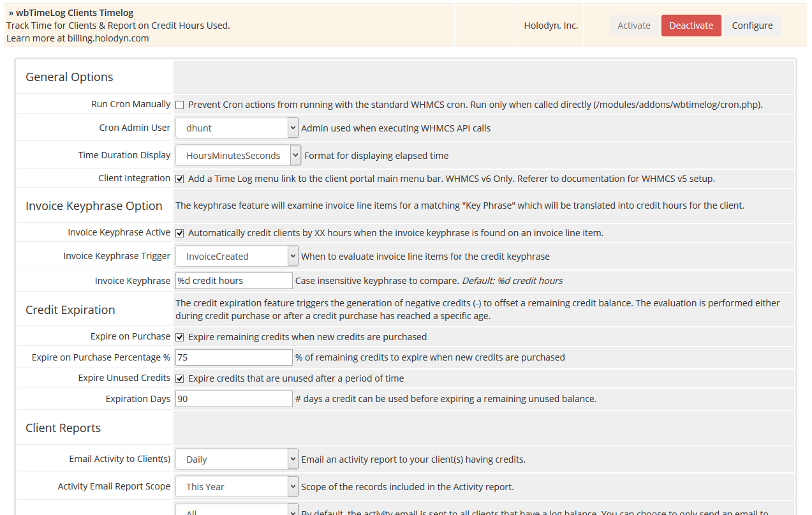Click the 'Expiration Days' label

[x=138, y=399]
